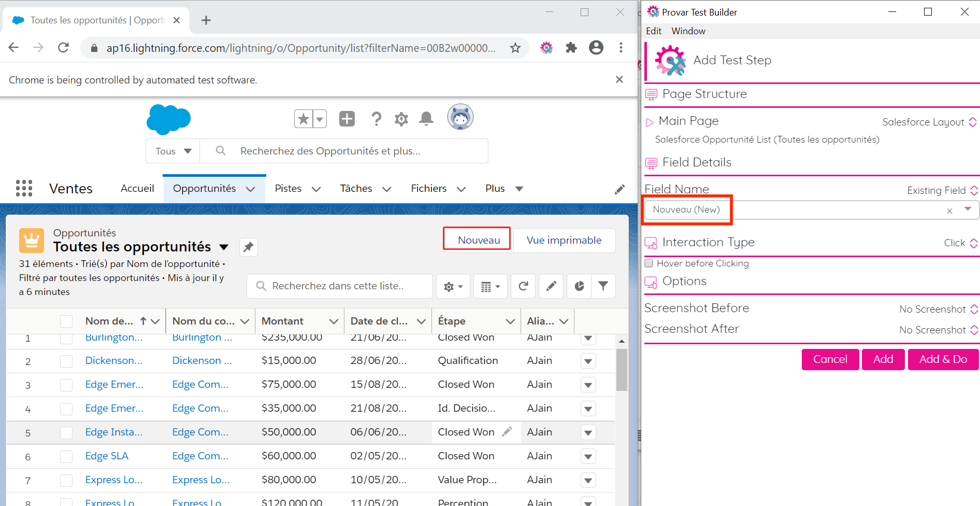This screenshot has height=506, width=980.
Task: Clear the Field Name value with the x
Action: click(949, 210)
